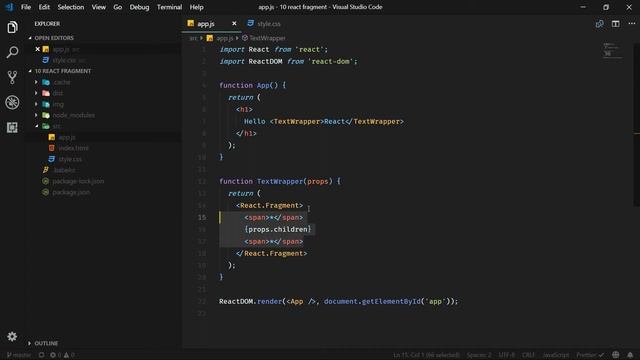Expand the node_modules folder
This screenshot has height=360, width=640.
coord(73,115)
